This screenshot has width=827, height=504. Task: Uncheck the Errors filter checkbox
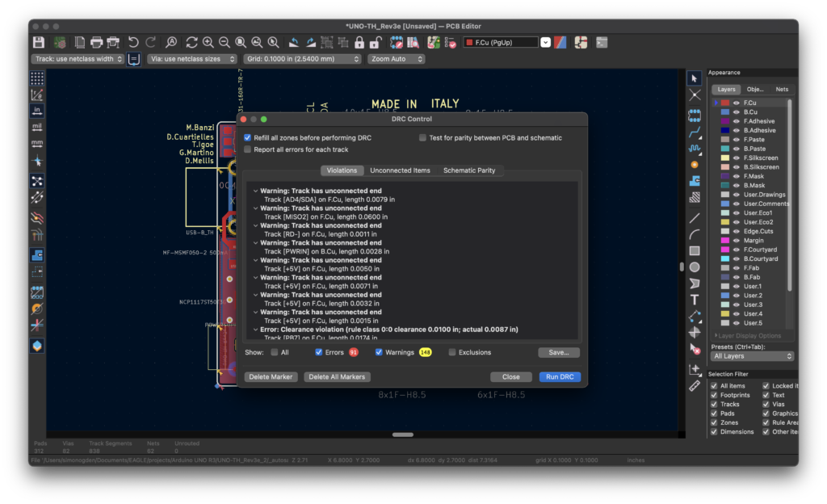point(318,352)
